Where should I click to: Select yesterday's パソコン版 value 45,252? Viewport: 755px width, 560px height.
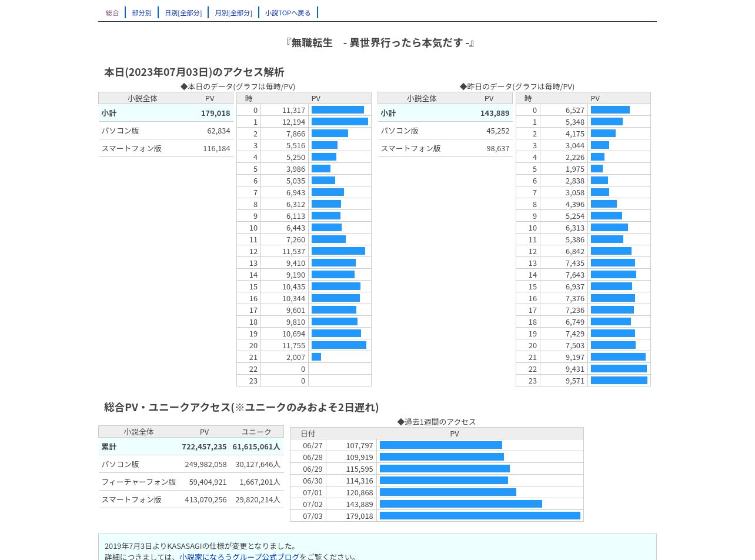tap(497, 131)
